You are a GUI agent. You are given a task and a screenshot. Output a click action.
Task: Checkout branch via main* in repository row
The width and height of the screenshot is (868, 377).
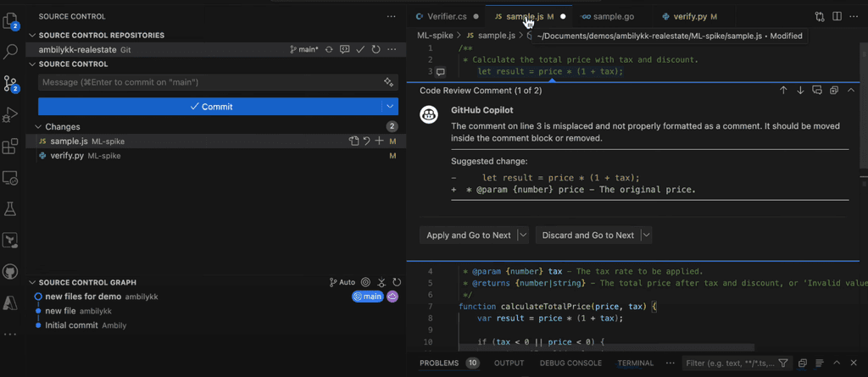(304, 49)
